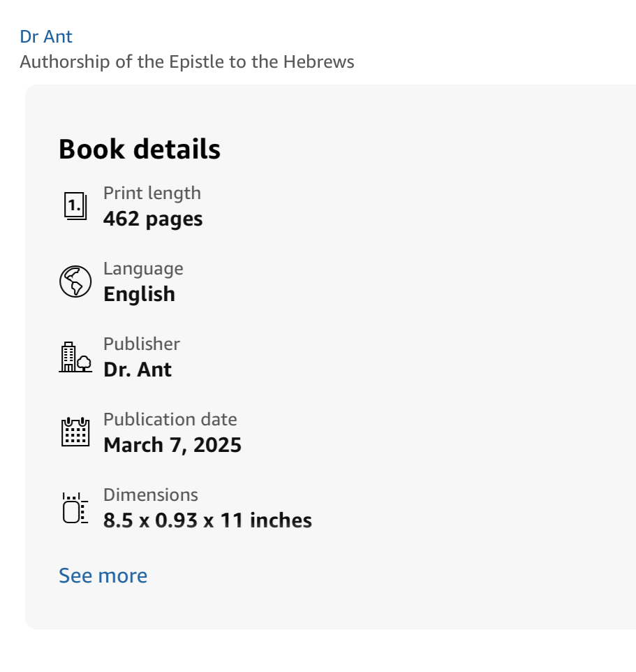Click the publication date calendar icon
Screen dimensions: 636x672
[x=75, y=432]
